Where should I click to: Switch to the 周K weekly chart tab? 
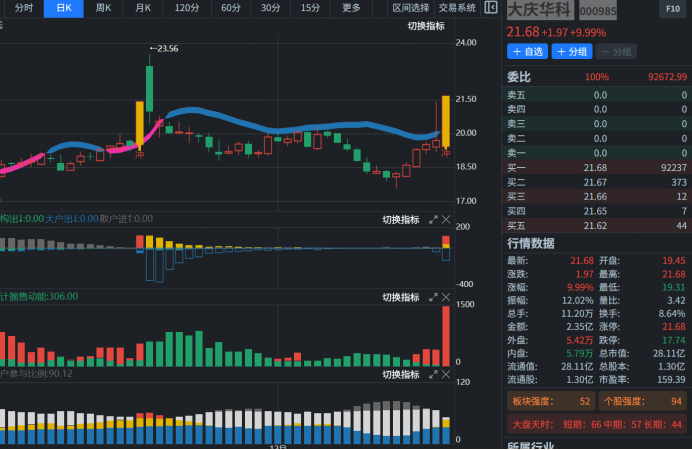(103, 8)
